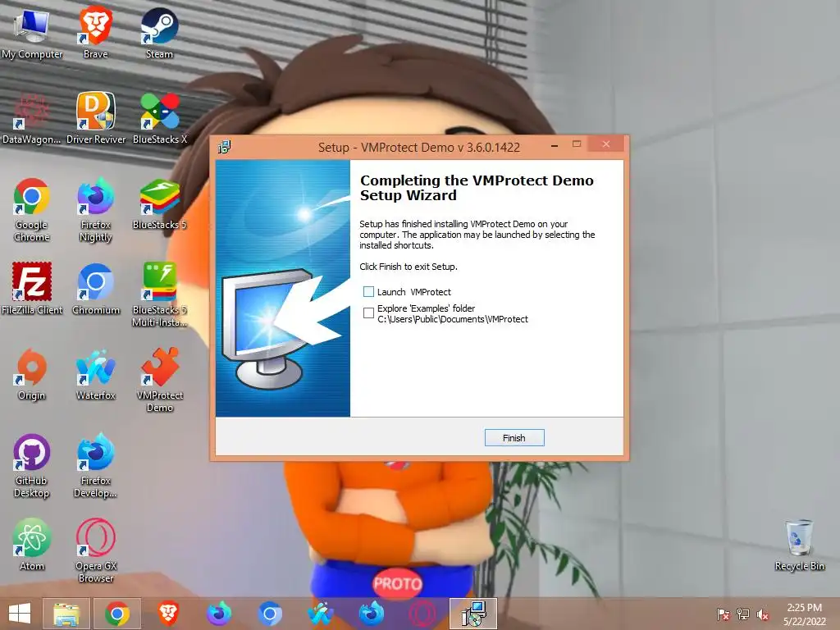This screenshot has width=840, height=630.
Task: Open the Setup window system menu icon
Action: (225, 147)
